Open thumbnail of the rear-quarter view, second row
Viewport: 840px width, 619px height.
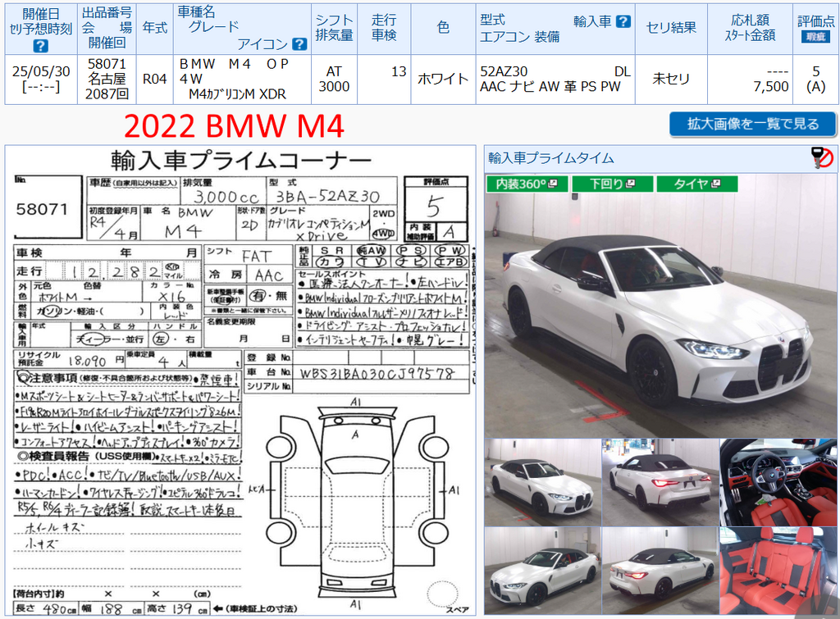(660, 571)
